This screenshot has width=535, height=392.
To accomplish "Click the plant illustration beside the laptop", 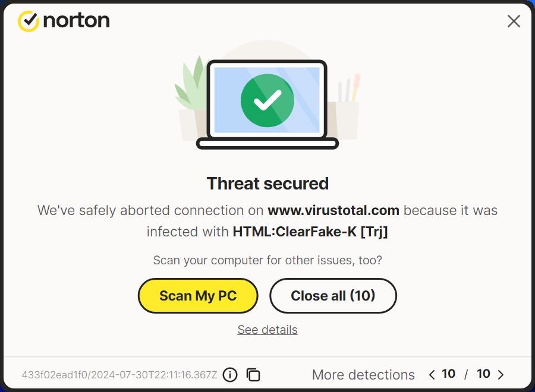I will click(x=192, y=89).
